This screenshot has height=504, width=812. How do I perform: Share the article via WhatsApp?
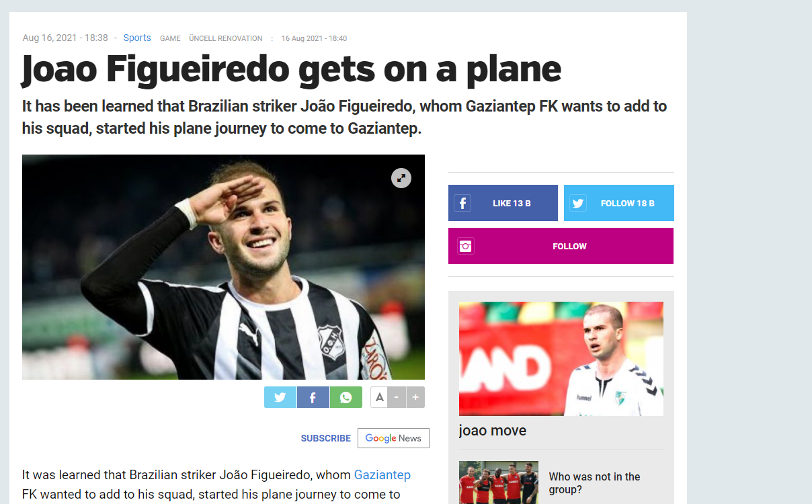[x=346, y=397]
